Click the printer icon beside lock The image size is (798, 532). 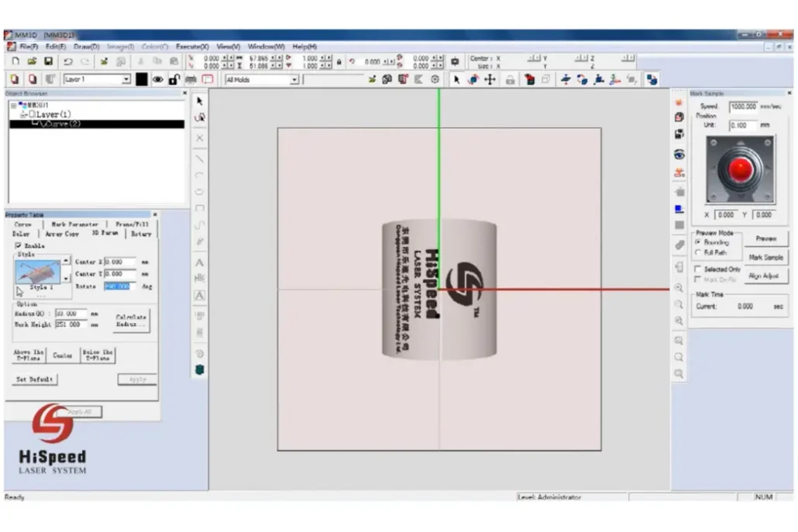(x=191, y=79)
